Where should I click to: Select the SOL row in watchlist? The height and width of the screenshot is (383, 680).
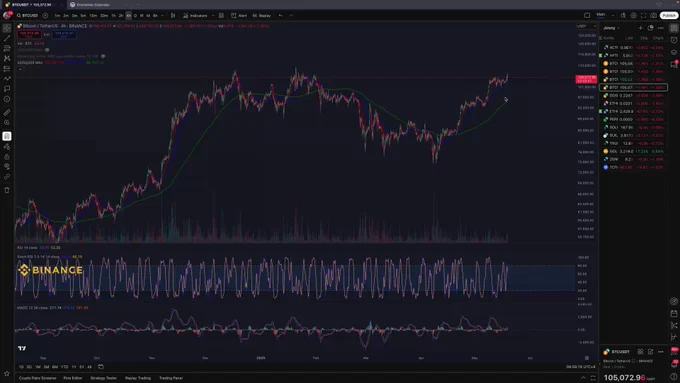(633, 128)
